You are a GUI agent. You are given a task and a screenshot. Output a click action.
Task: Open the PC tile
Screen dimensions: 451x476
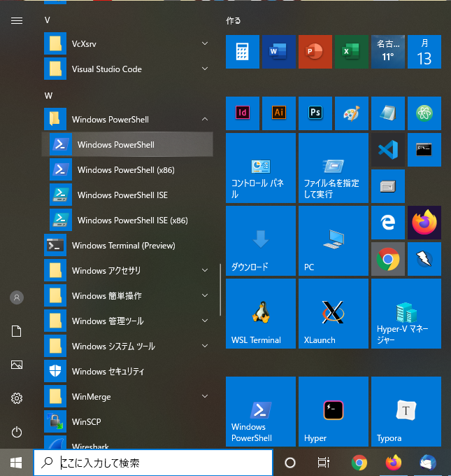pyautogui.click(x=334, y=241)
